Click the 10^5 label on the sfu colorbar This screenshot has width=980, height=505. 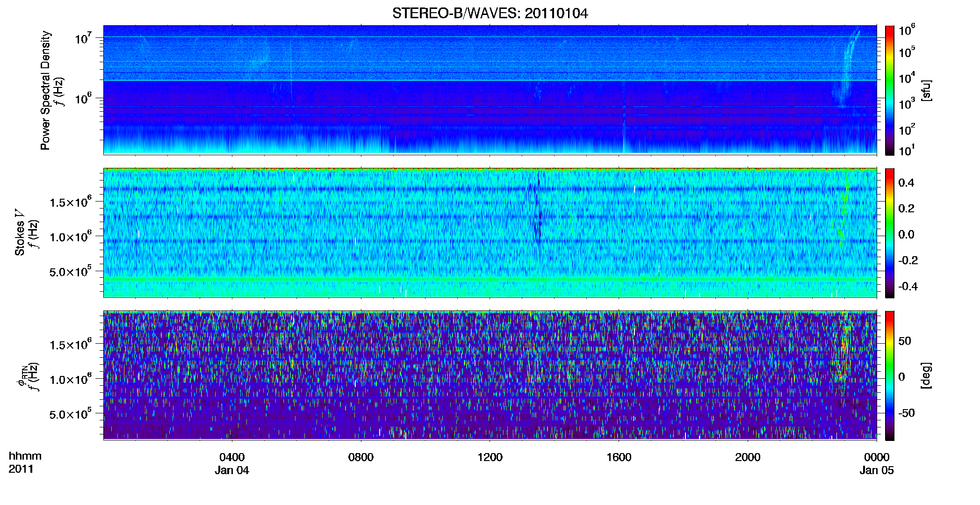tap(907, 51)
